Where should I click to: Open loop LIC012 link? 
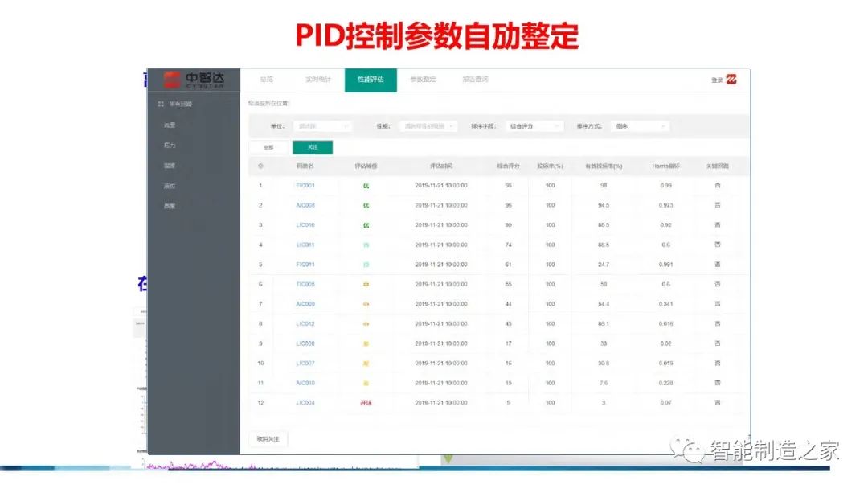[305, 324]
